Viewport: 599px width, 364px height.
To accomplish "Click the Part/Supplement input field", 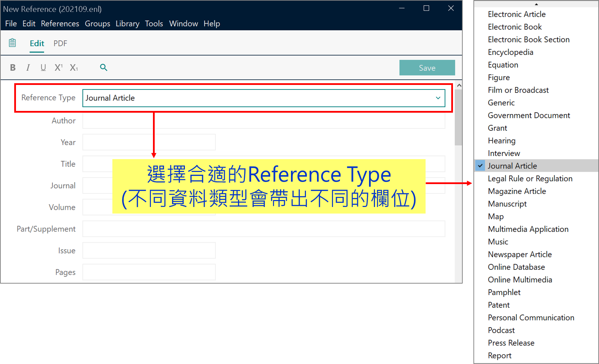I will (x=264, y=229).
